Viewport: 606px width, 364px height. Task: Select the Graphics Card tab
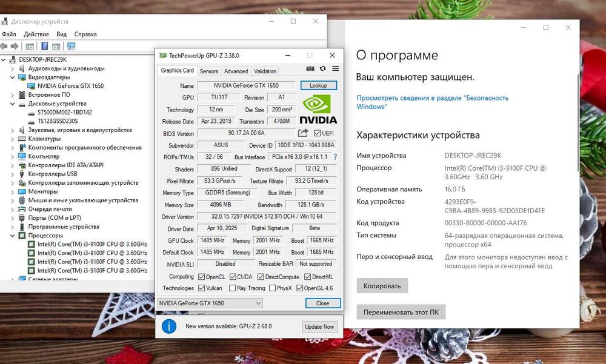coord(177,70)
